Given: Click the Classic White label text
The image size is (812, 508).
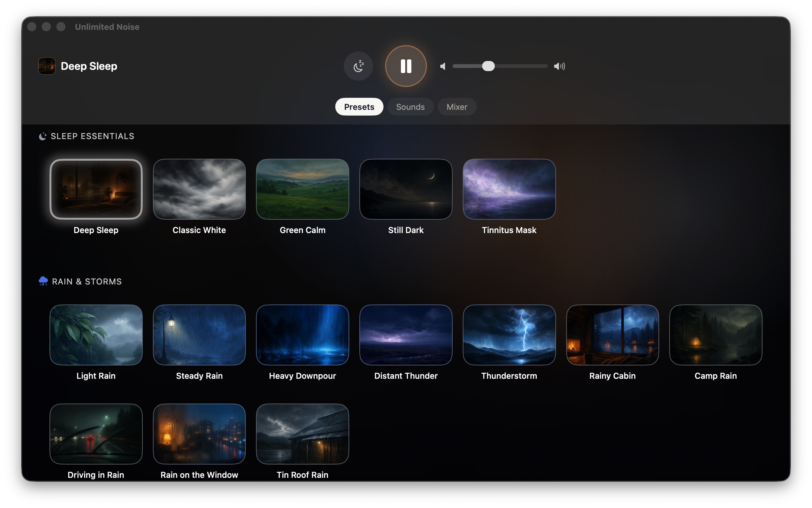Looking at the screenshot, I should coord(199,230).
